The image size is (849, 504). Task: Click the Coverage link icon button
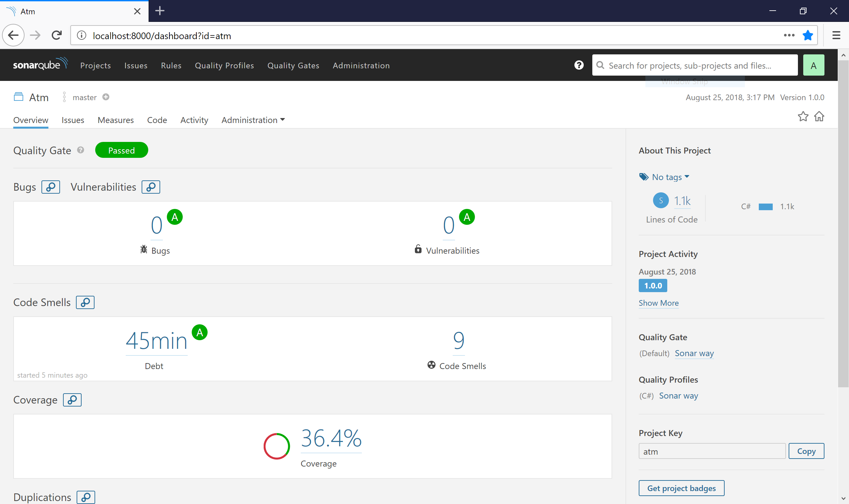pos(72,400)
